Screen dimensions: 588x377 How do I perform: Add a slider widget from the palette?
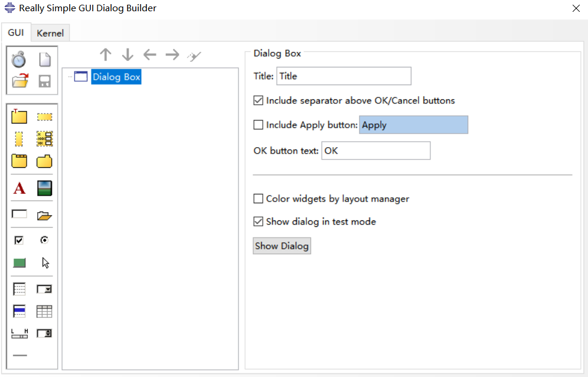[19, 333]
